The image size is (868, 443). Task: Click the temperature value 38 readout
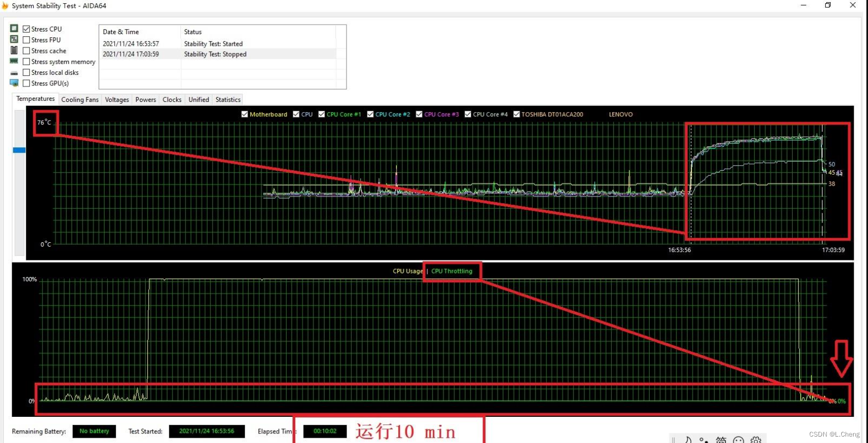(832, 184)
